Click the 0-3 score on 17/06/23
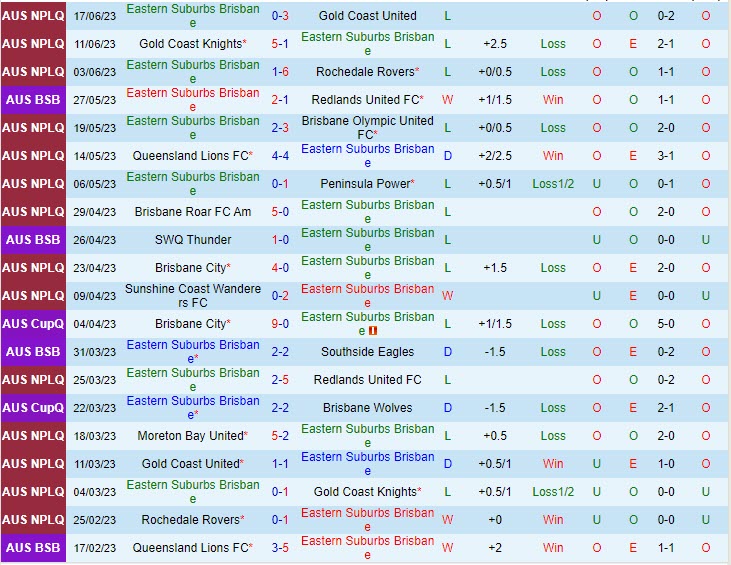The height and width of the screenshot is (565, 731). tap(280, 16)
